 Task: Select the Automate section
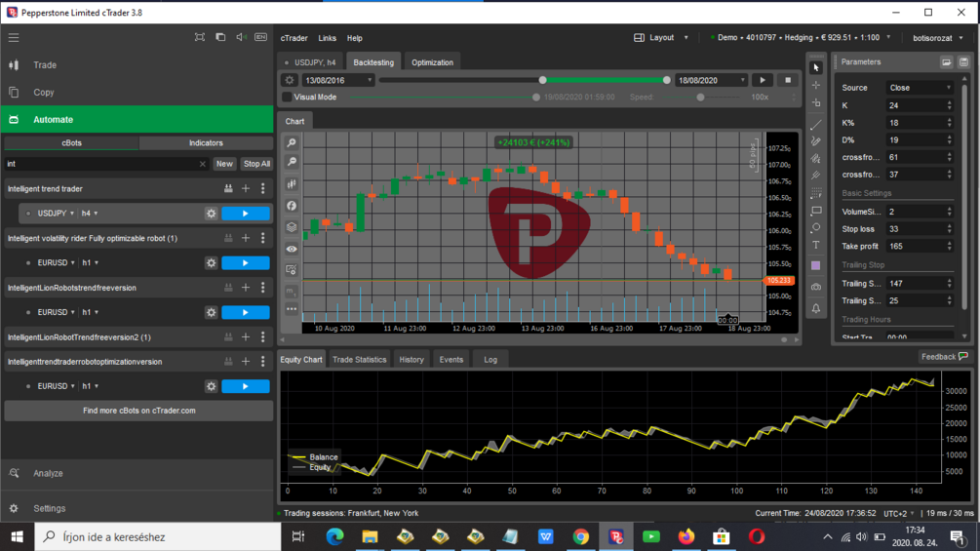(x=137, y=119)
